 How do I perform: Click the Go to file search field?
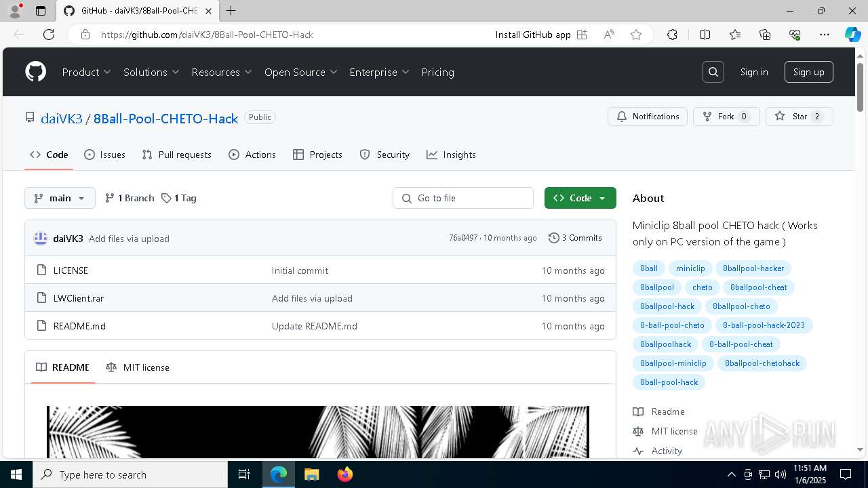(x=463, y=198)
